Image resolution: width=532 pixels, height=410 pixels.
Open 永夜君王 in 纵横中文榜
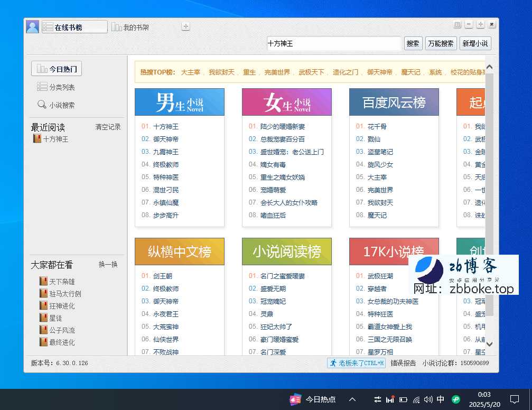[x=165, y=314]
